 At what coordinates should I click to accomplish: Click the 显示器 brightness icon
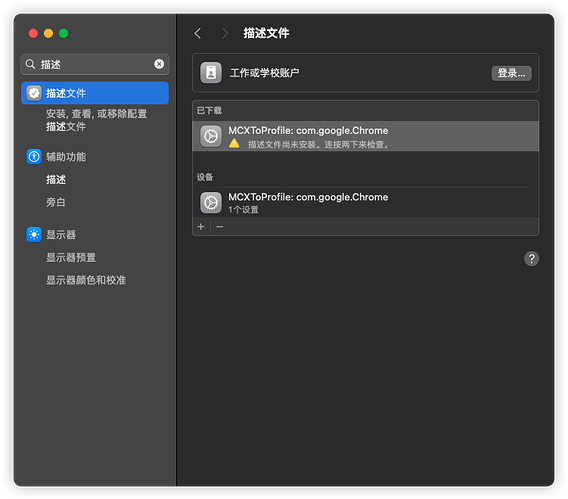[x=34, y=235]
